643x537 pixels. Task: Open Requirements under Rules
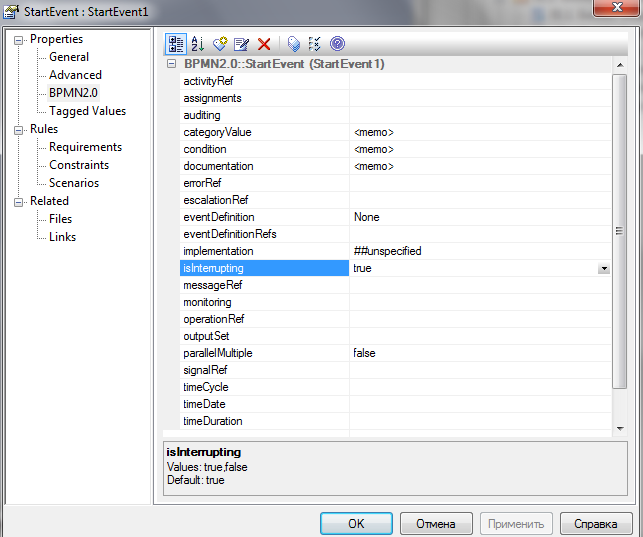(85, 147)
